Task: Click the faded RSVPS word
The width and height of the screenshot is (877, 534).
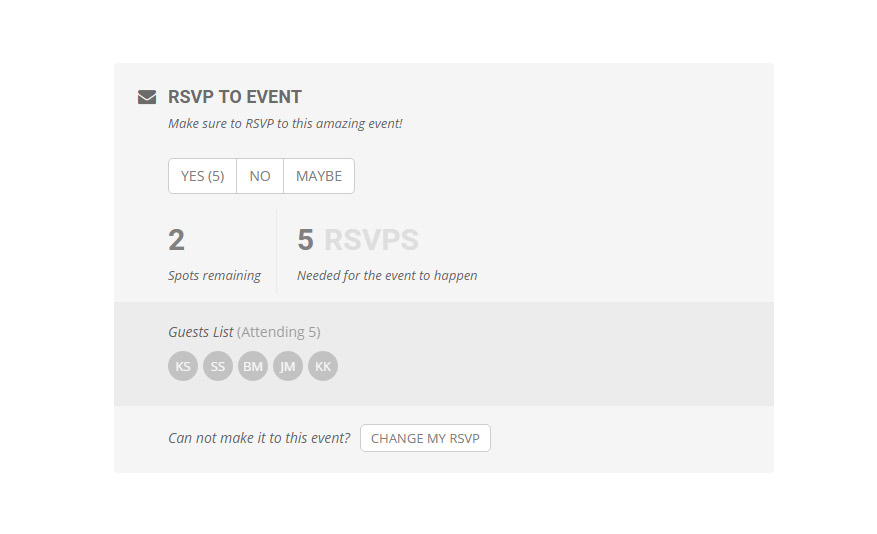Action: click(x=371, y=240)
